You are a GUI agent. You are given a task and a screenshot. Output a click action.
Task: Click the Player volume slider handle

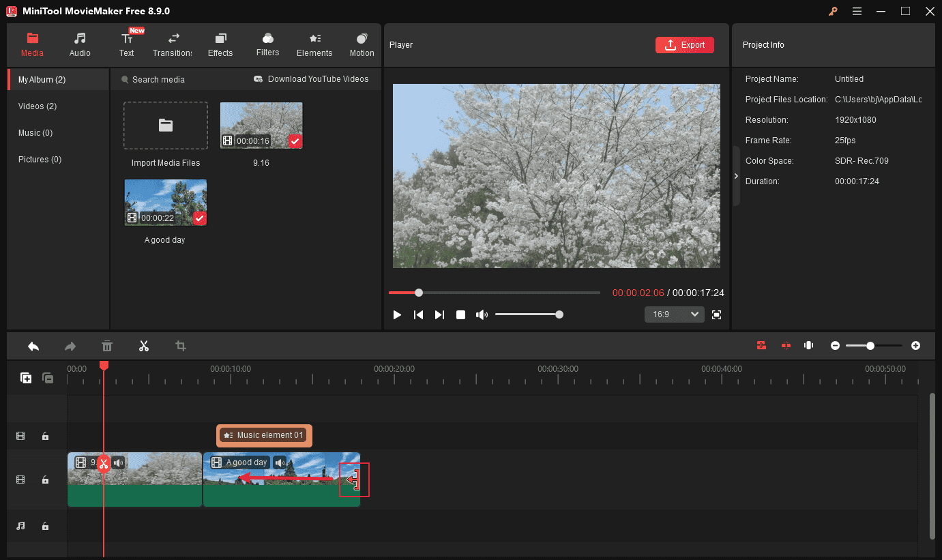click(x=559, y=314)
